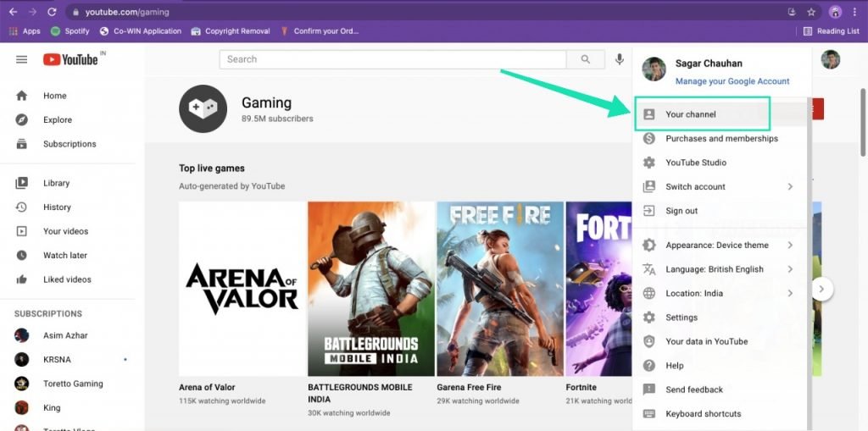Click the Keyboard shortcuts keyboard icon
The image size is (868, 431).
coord(648,414)
